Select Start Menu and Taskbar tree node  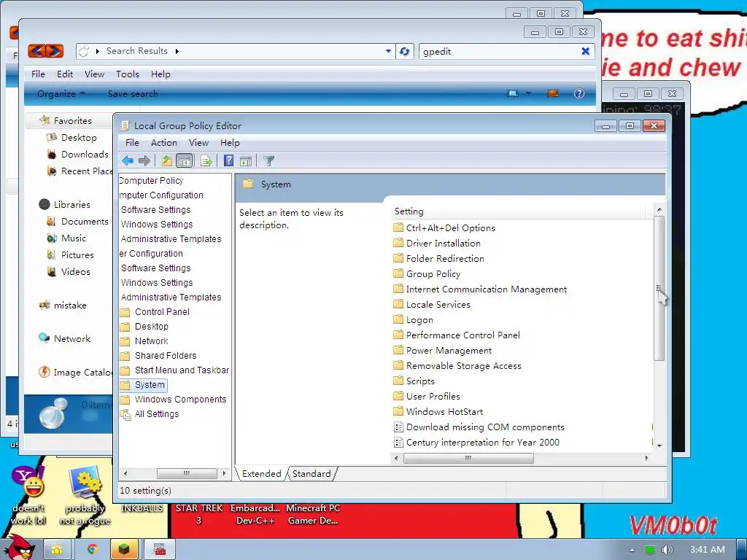(182, 370)
